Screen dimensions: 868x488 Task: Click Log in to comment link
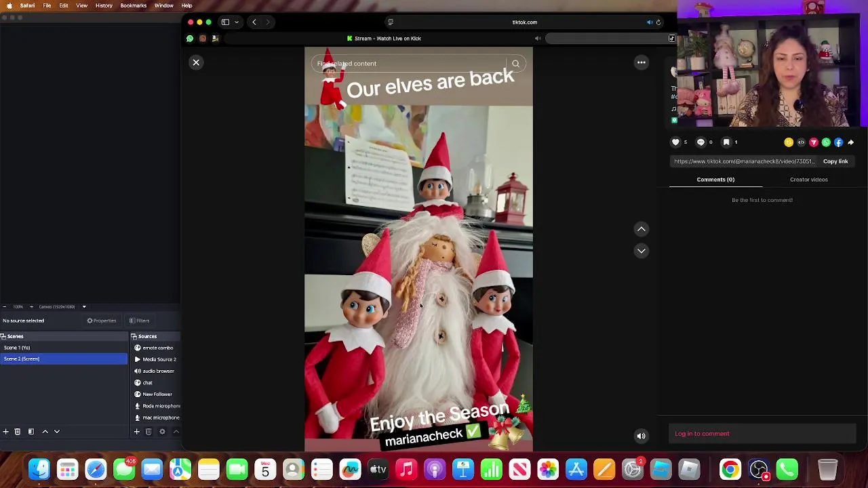(x=702, y=434)
